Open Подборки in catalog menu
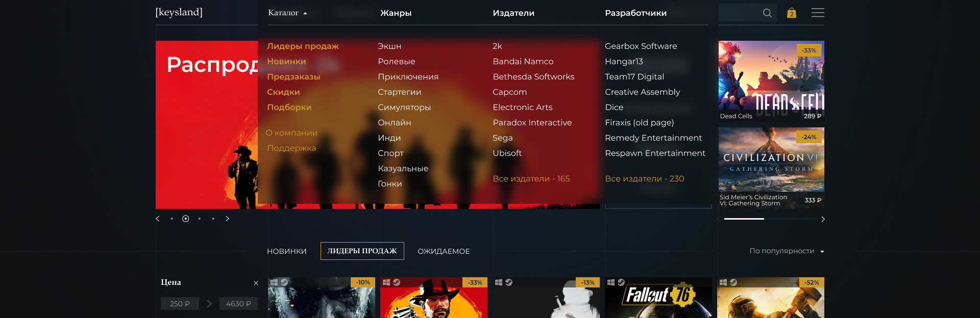This screenshot has width=980, height=318. (x=289, y=107)
